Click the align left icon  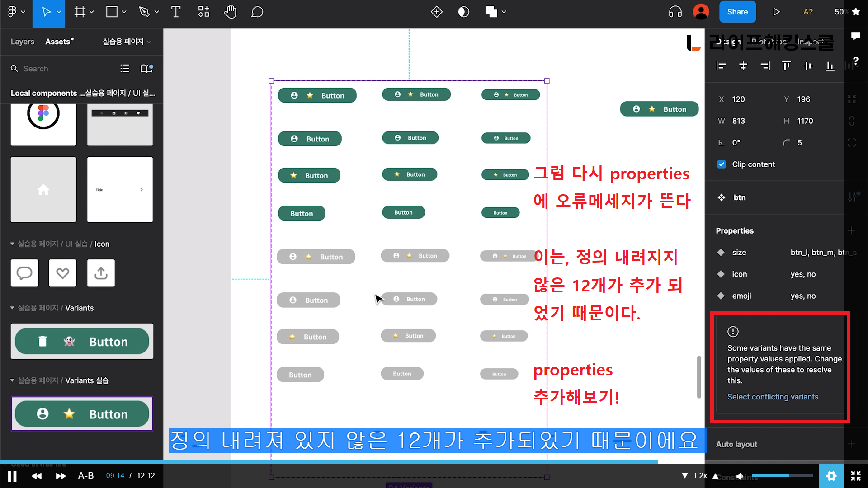coord(721,66)
